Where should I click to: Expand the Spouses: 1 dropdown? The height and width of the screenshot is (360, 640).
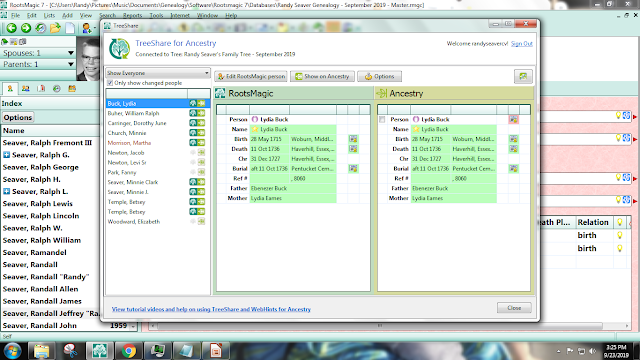[x=71, y=53]
